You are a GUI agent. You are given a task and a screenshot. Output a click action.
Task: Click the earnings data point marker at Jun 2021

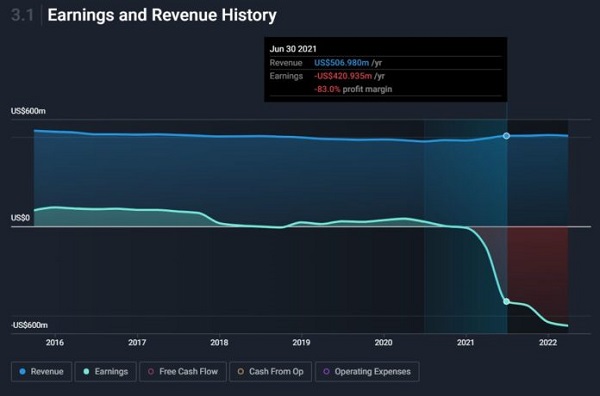pos(506,301)
